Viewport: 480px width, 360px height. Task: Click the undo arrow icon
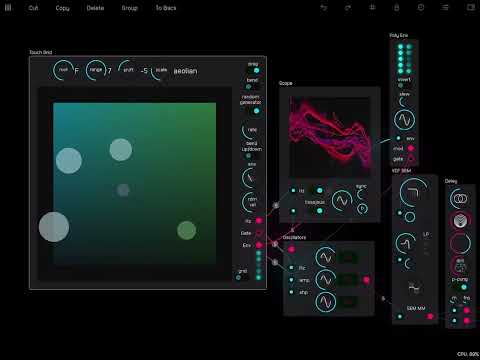pos(323,7)
